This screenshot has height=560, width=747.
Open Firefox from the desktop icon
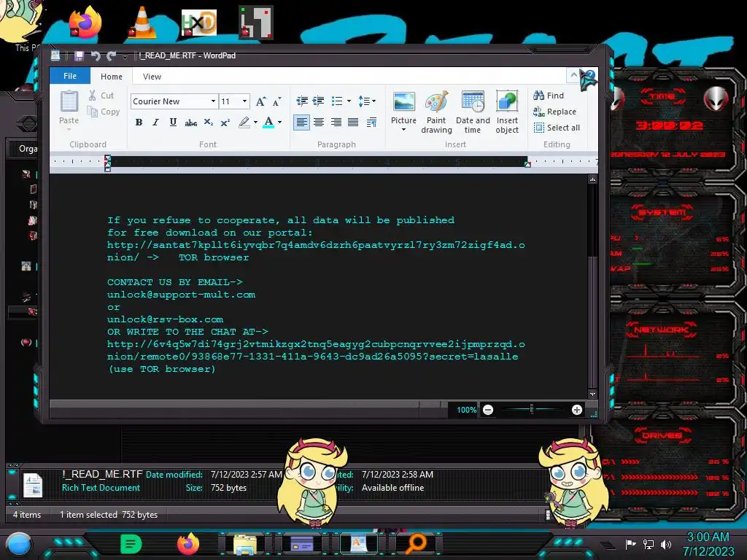click(x=85, y=23)
